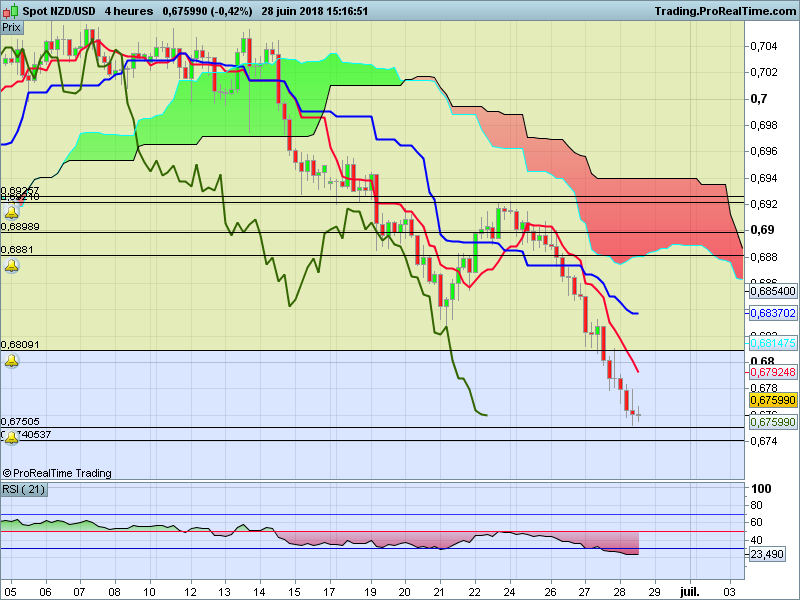The image size is (800, 600).
Task: Select the 4 heures timeframe in title
Action: pyautogui.click(x=129, y=11)
